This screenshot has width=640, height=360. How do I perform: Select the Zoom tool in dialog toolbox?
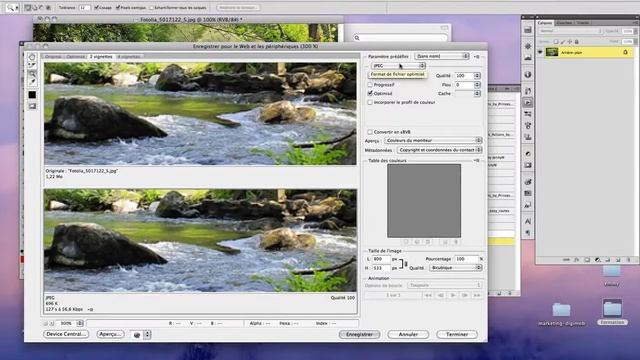[32, 73]
